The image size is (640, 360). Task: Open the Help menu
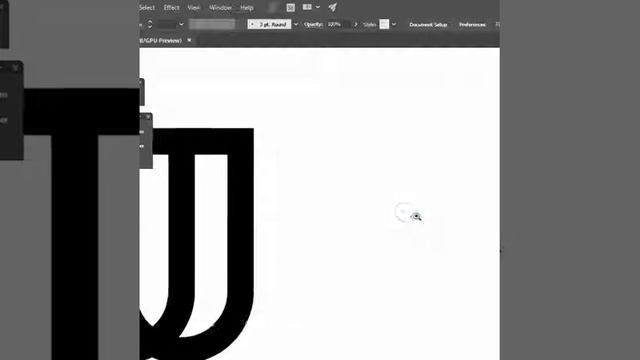tap(247, 7)
